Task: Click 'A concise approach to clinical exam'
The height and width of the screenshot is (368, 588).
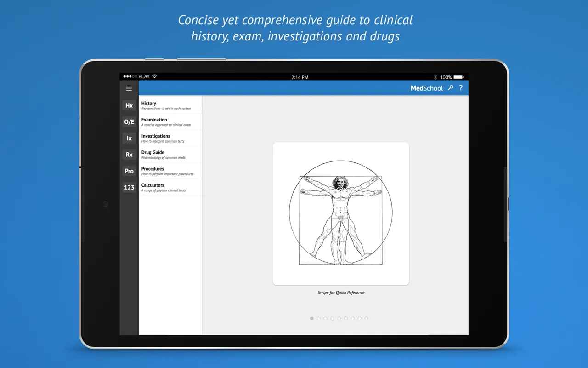Action: point(166,125)
